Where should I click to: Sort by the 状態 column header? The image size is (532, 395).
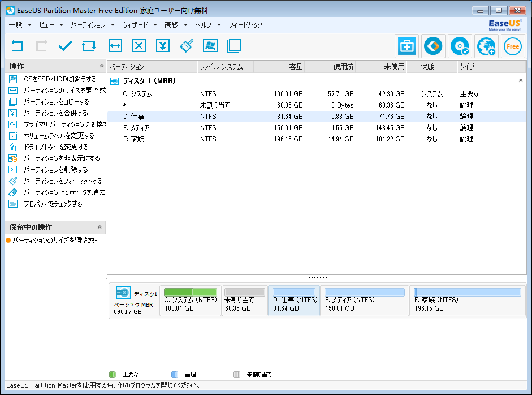(432, 67)
